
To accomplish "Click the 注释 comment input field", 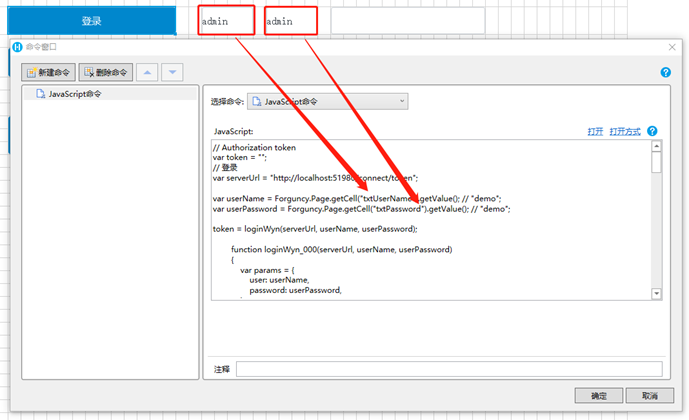I will click(449, 369).
